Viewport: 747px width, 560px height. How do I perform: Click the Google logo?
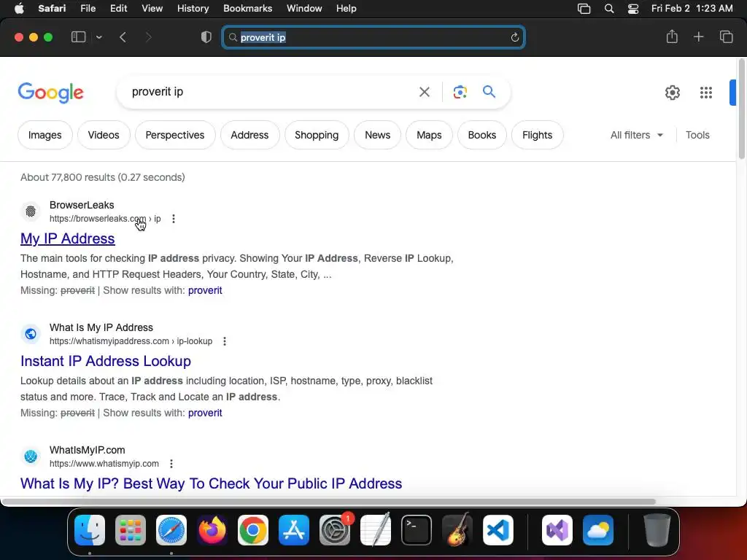pos(50,93)
